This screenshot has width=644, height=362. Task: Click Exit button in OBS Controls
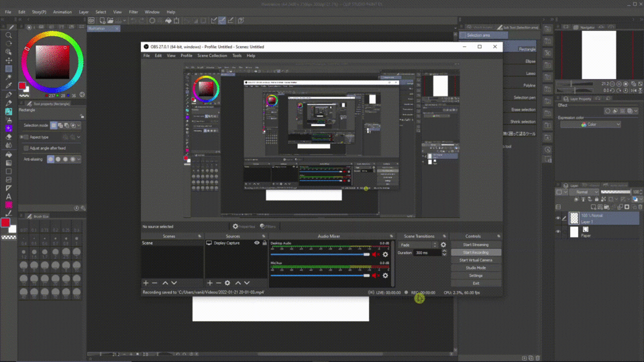pos(476,283)
